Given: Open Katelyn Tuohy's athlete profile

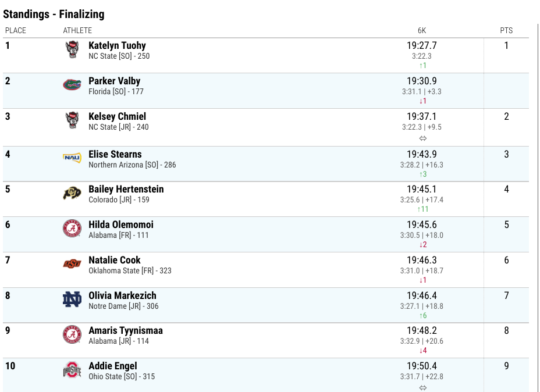Looking at the screenshot, I should coord(117,45).
